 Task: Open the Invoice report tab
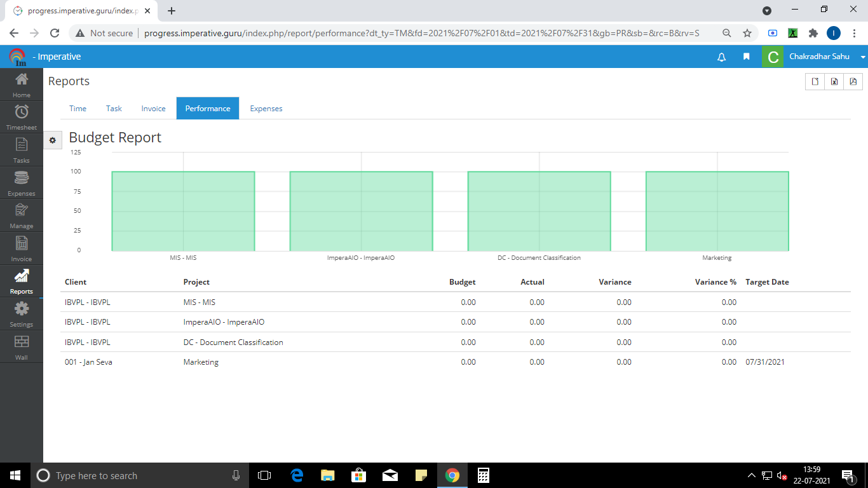pyautogui.click(x=153, y=109)
